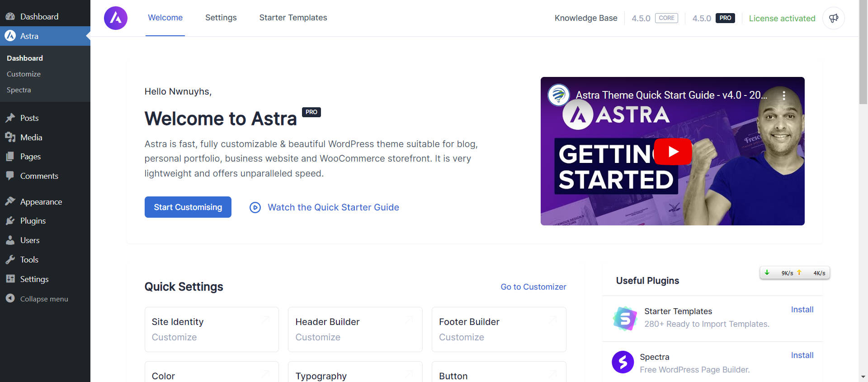Open Plugins in the admin menu
The image size is (868, 382).
pos(33,221)
